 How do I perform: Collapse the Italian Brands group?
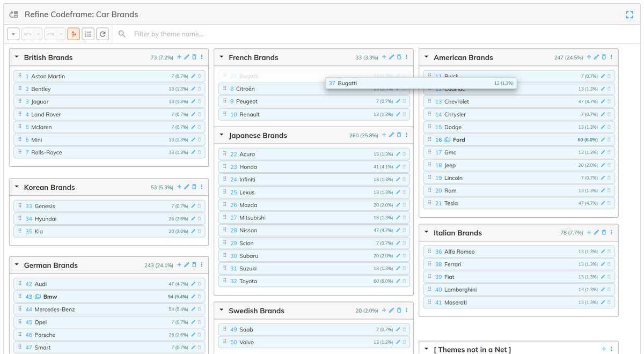tap(427, 233)
